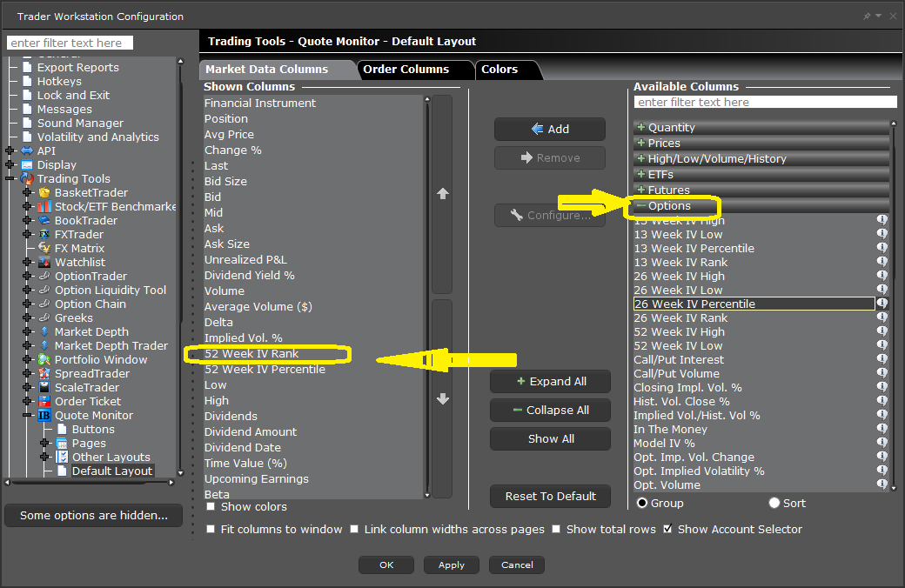
Task: Click the Trading Tools icon
Action: (27, 179)
